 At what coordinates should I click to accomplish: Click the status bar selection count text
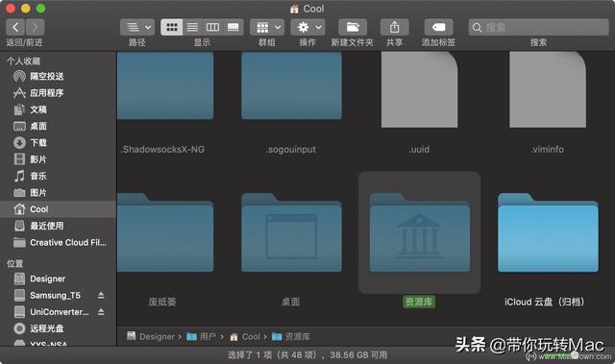307,355
